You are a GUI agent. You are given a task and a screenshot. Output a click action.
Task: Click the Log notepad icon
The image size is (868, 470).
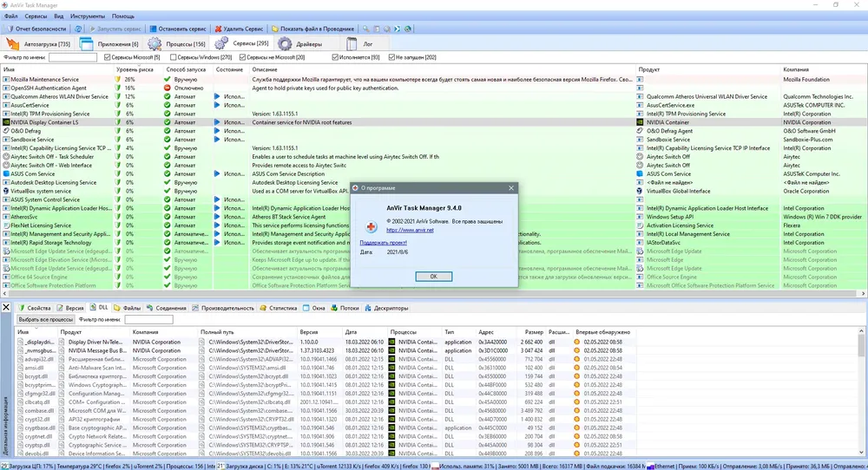click(352, 43)
